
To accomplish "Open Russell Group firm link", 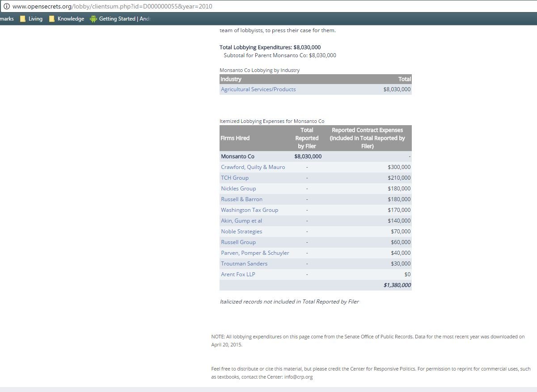I will click(238, 242).
